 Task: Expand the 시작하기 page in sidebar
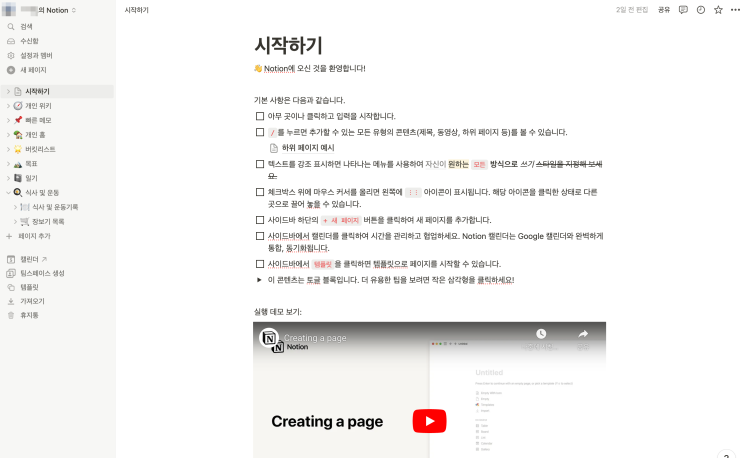(8, 91)
